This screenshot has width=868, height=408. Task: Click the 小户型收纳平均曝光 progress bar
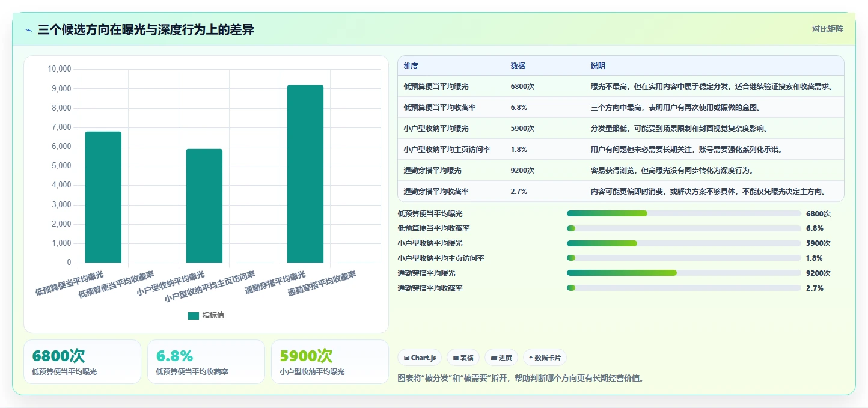pos(684,243)
